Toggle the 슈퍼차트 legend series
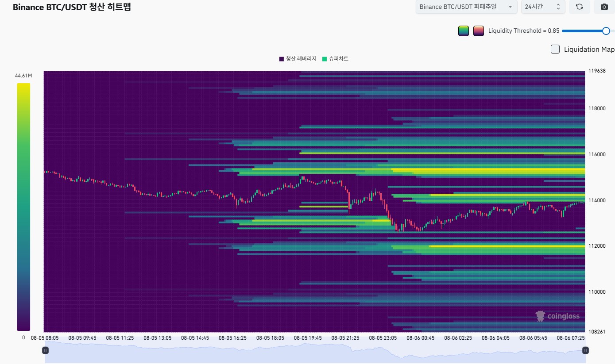 pyautogui.click(x=335, y=59)
